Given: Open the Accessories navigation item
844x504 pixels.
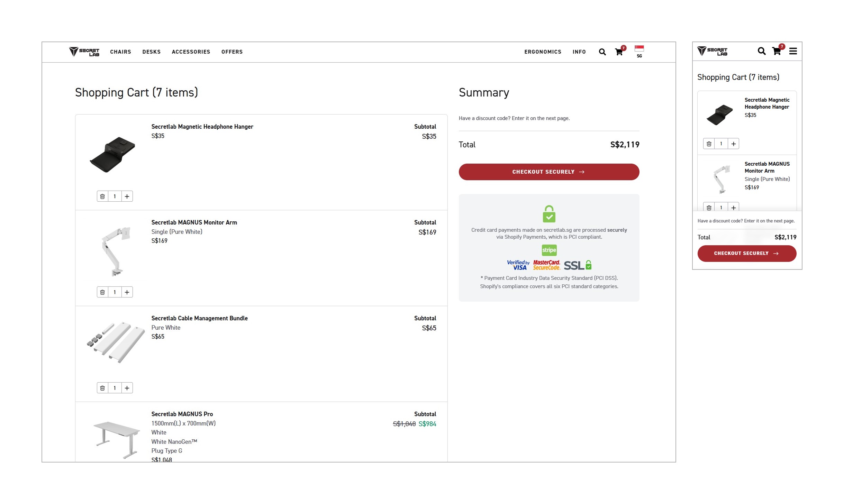Looking at the screenshot, I should point(191,52).
